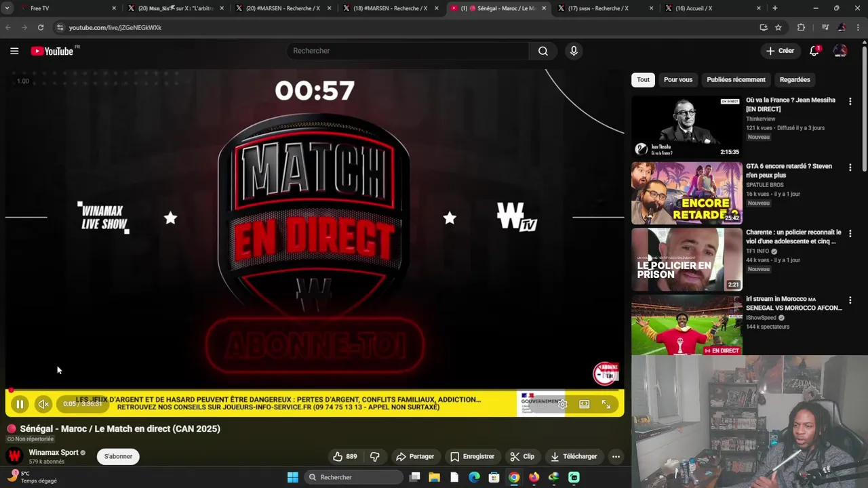Subscribe with 'S'abonner' button
Viewport: 868px width, 488px height.
(x=118, y=456)
